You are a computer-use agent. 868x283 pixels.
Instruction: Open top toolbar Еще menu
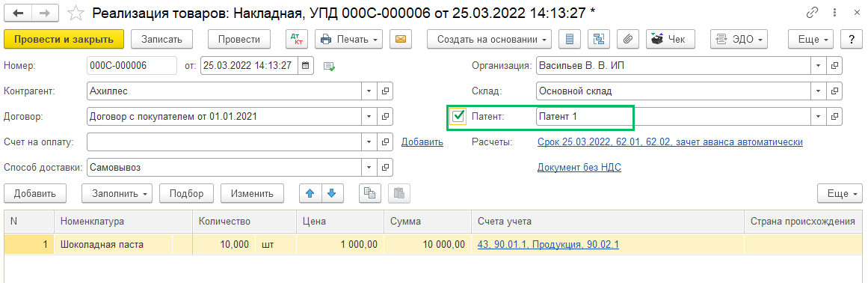[810, 40]
